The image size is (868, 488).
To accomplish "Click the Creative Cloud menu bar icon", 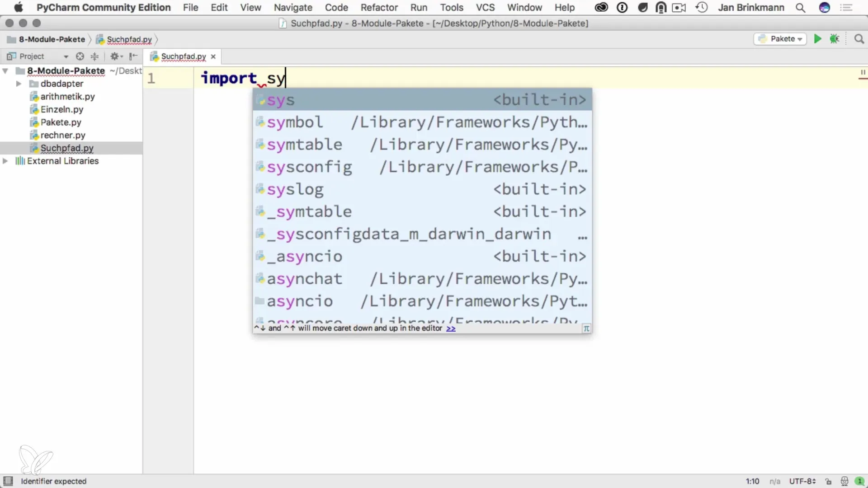I will point(601,8).
